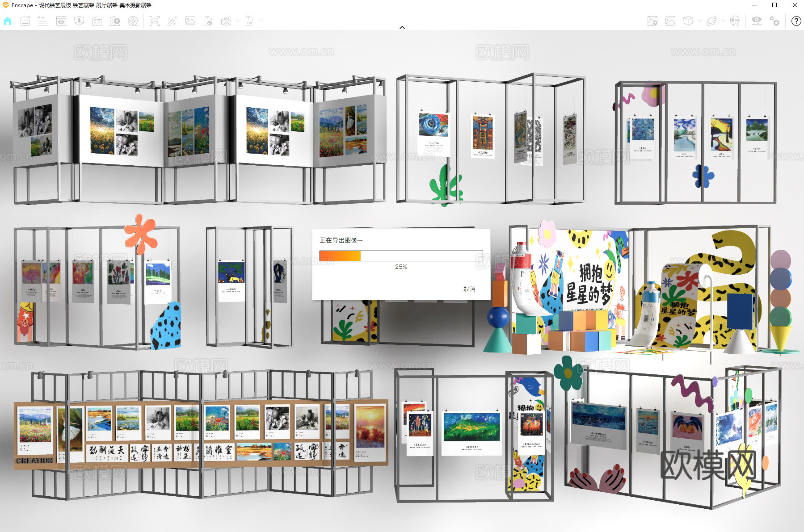Maximize the Enscape window

click(x=775, y=5)
